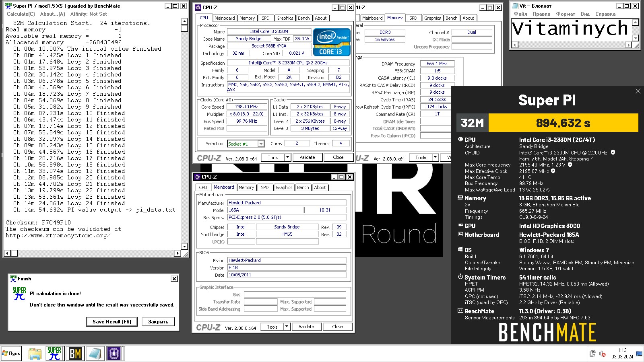This screenshot has height=362, width=644.
Task: Click Tools button in CPU-Z Mainboard window
Action: (x=272, y=327)
